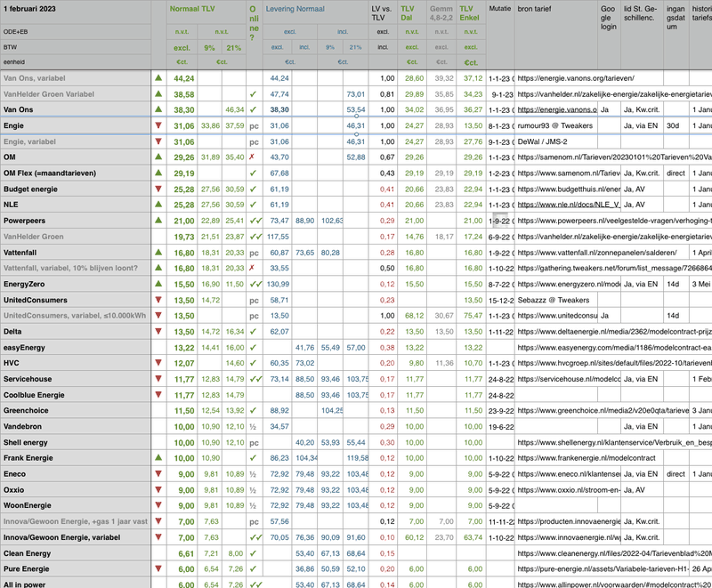
Task: Select the '75,47' value in UnitedConsumers variabel row
Action: (x=473, y=316)
